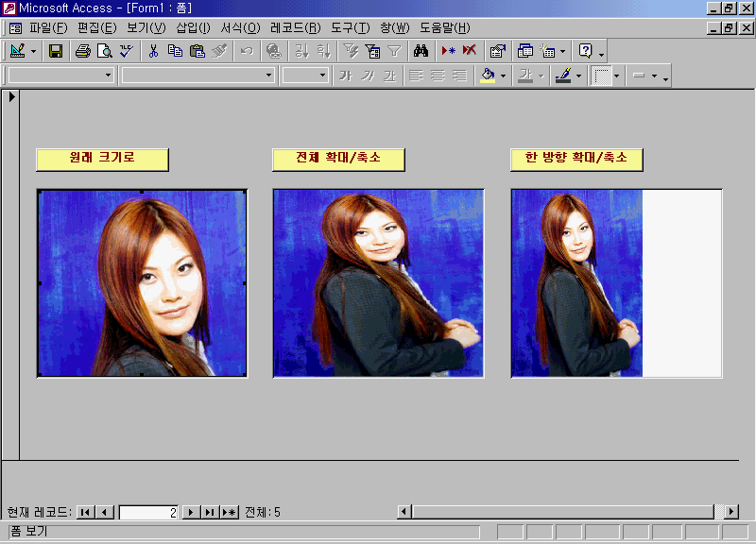The width and height of the screenshot is (756, 544).
Task: Apply the Line/Border Color pen button
Action: coord(563,76)
